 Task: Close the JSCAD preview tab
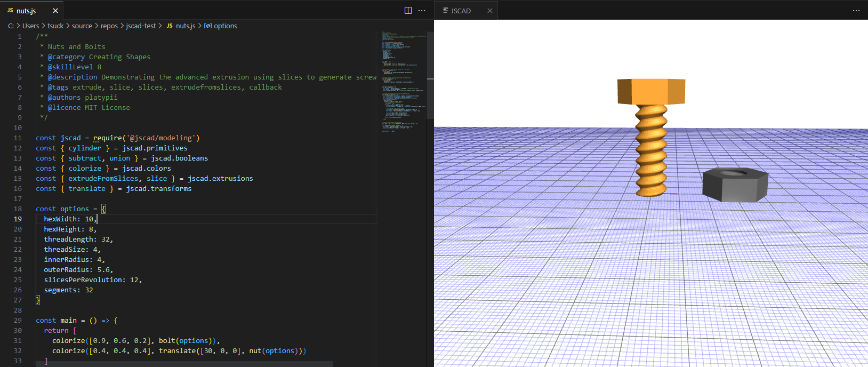(x=490, y=11)
